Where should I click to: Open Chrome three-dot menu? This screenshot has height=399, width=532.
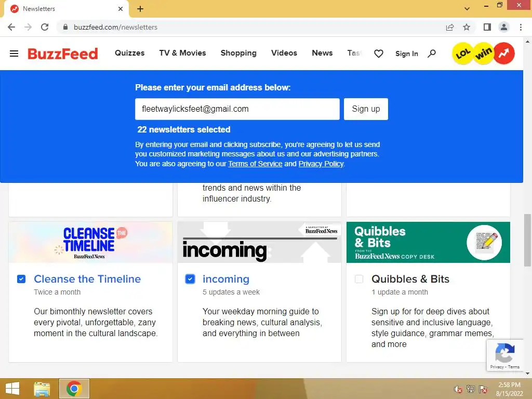(521, 27)
